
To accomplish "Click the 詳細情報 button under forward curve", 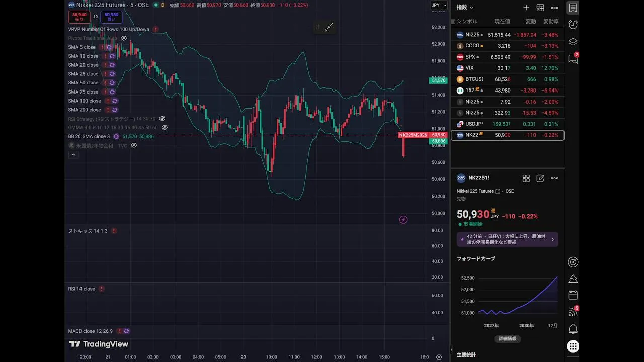I will [x=507, y=339].
